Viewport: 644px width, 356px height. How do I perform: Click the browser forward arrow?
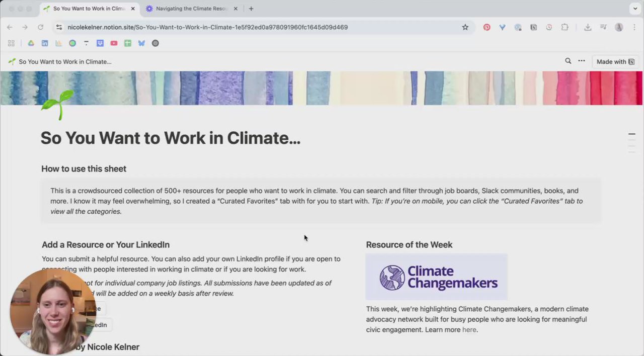[x=25, y=27]
